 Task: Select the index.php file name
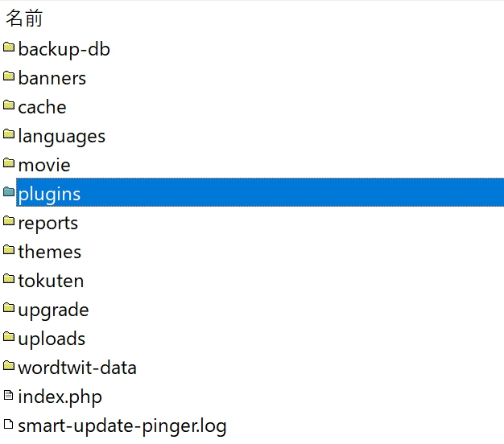60,397
